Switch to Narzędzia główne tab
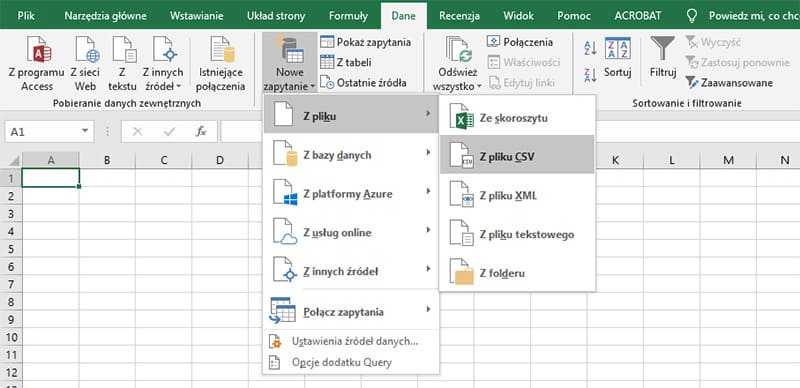This screenshot has width=800, height=388. click(105, 16)
